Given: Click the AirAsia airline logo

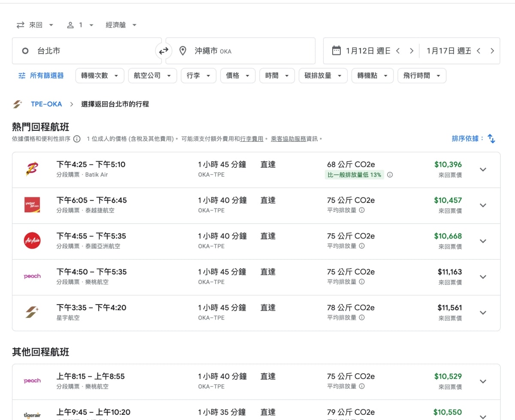Looking at the screenshot, I should 32,241.
